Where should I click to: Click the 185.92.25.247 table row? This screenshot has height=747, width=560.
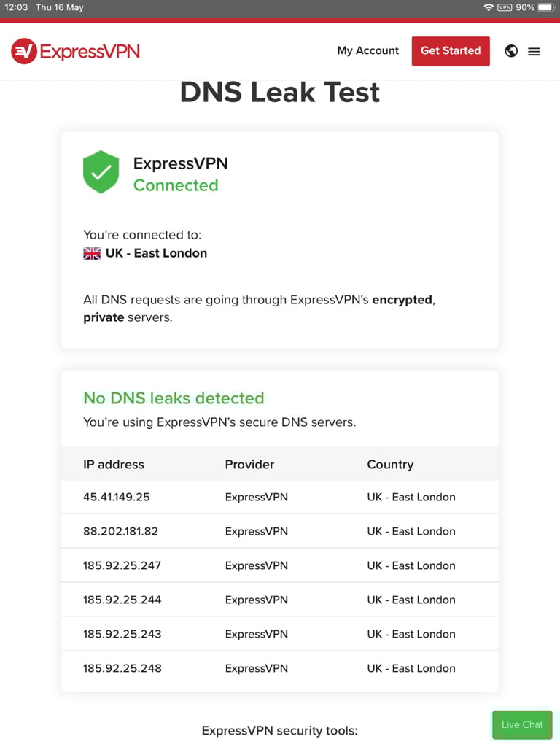280,565
